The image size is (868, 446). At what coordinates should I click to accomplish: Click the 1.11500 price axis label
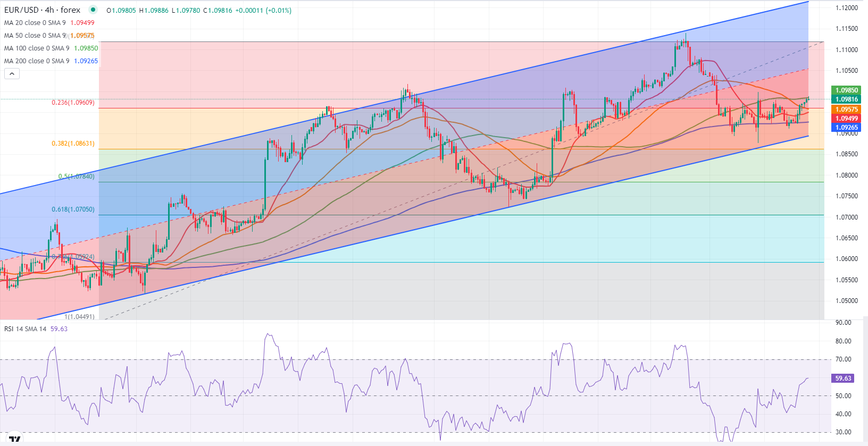[x=846, y=29]
